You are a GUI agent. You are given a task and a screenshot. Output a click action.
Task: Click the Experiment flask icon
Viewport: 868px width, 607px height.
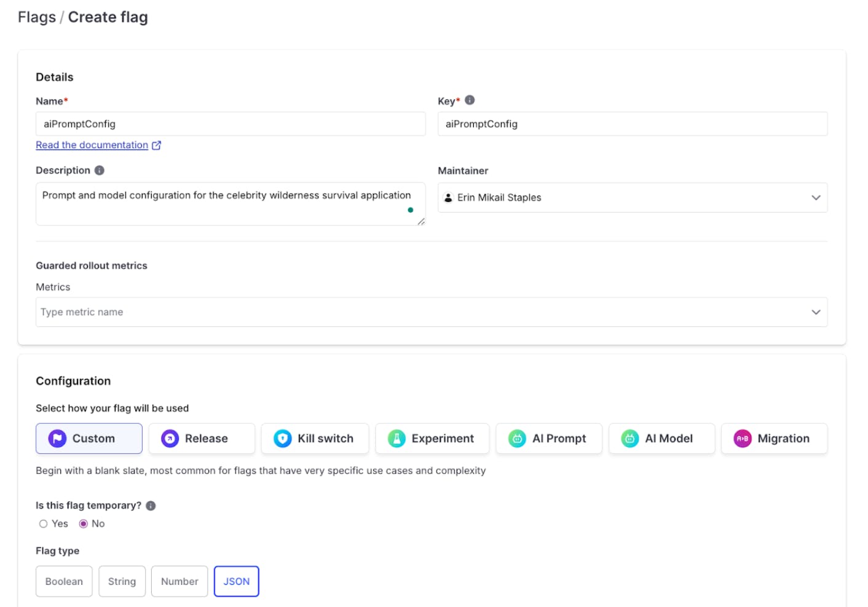point(397,439)
